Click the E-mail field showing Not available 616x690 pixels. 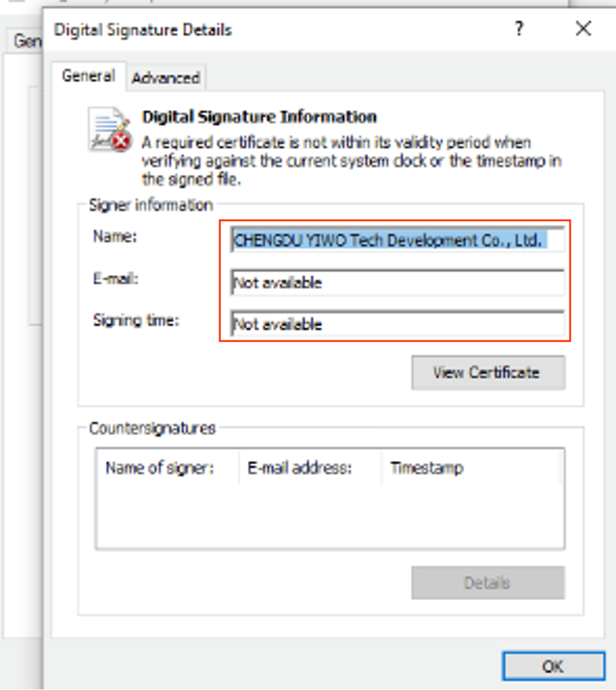[398, 282]
